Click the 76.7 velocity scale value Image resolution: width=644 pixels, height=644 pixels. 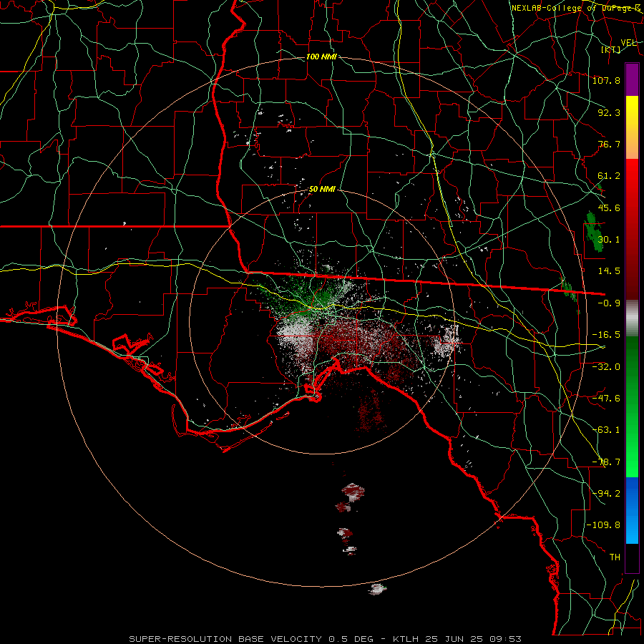coord(609,144)
